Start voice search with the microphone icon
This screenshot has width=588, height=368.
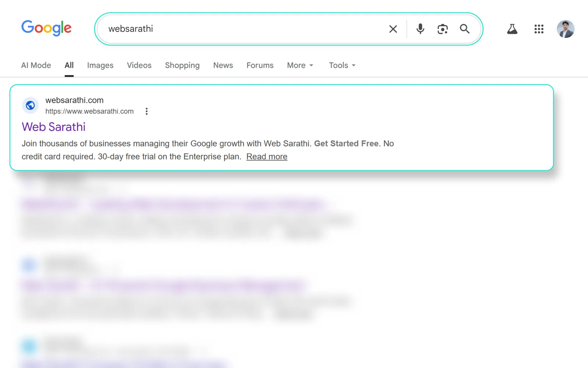click(420, 29)
